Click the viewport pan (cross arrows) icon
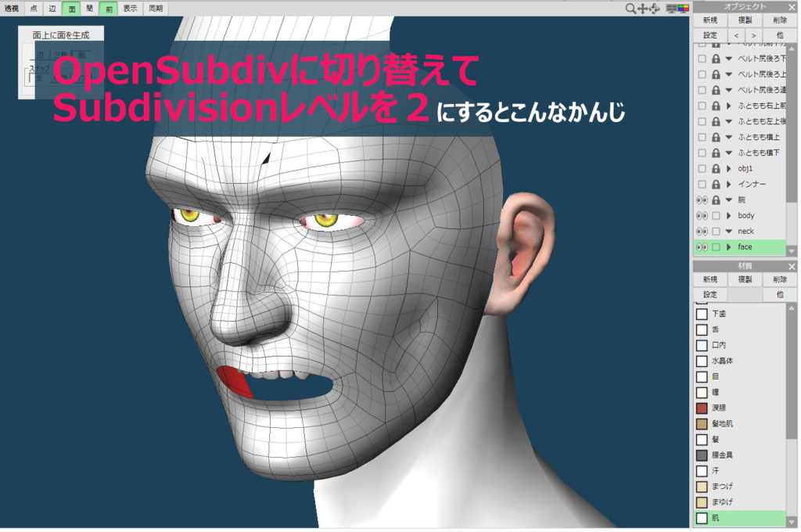Screen dimensions: 801x532 tap(643, 9)
